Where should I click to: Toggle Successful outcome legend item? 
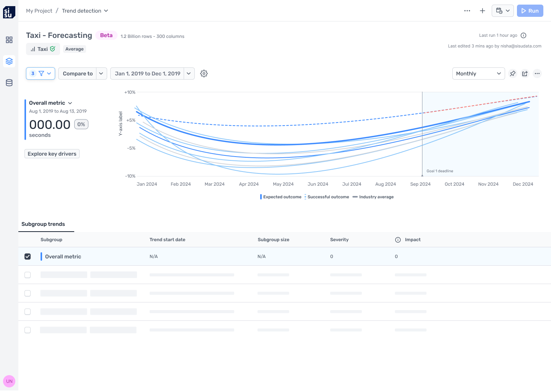pos(327,197)
